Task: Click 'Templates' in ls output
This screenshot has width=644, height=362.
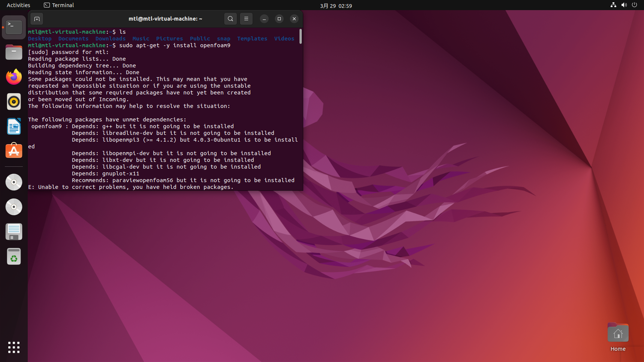Action: click(x=252, y=39)
